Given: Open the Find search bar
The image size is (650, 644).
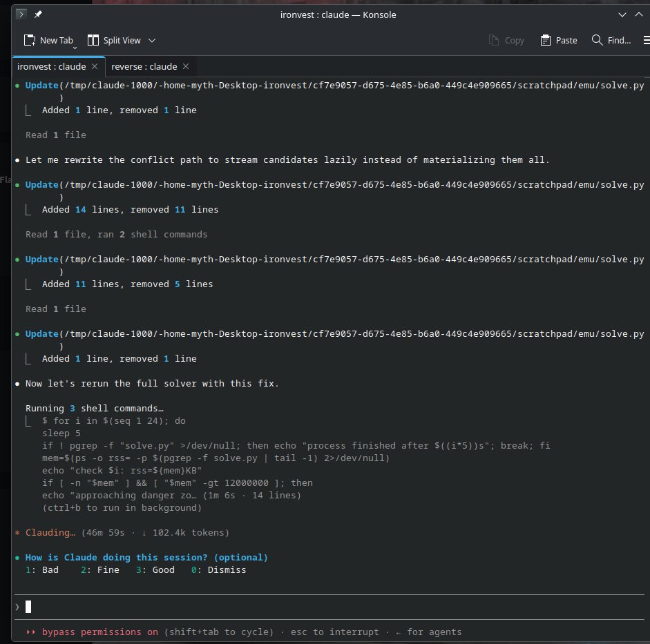Looking at the screenshot, I should pyautogui.click(x=611, y=40).
